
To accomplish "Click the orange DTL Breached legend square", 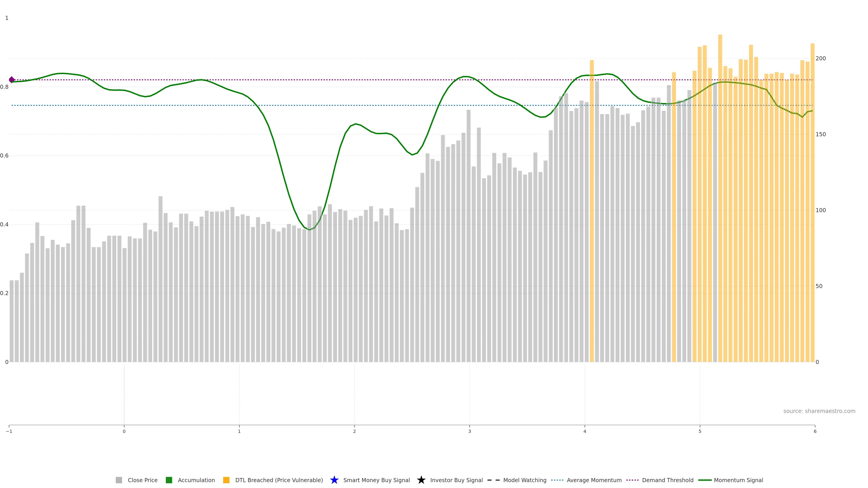I will point(226,480).
